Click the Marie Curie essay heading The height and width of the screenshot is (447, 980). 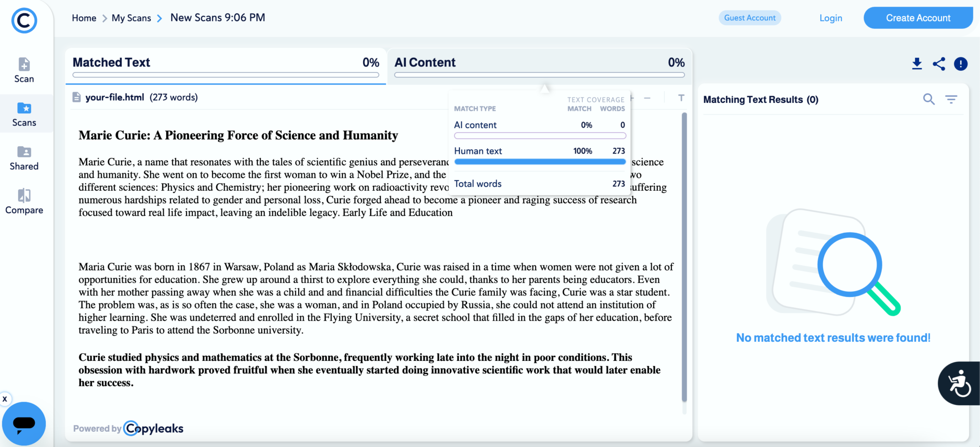[238, 135]
